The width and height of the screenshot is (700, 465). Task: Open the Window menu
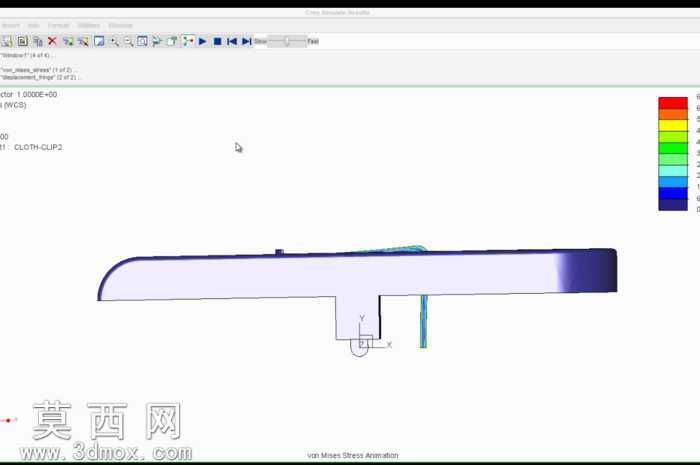tap(120, 25)
